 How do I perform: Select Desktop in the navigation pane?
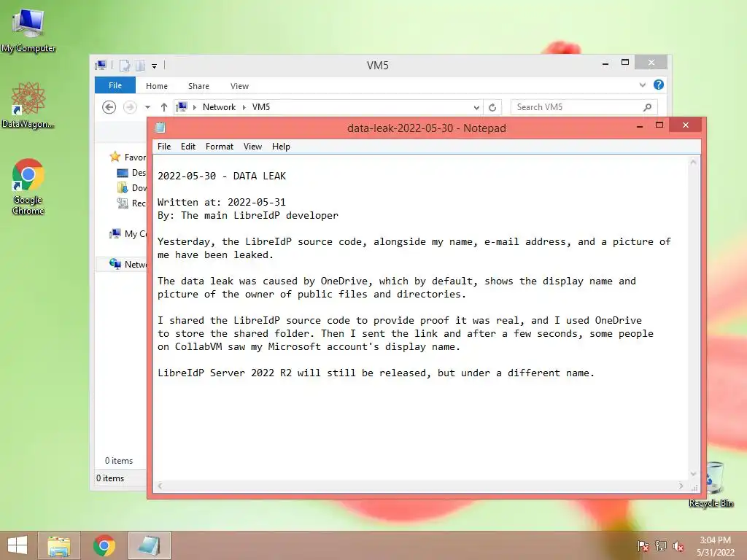tap(131, 172)
